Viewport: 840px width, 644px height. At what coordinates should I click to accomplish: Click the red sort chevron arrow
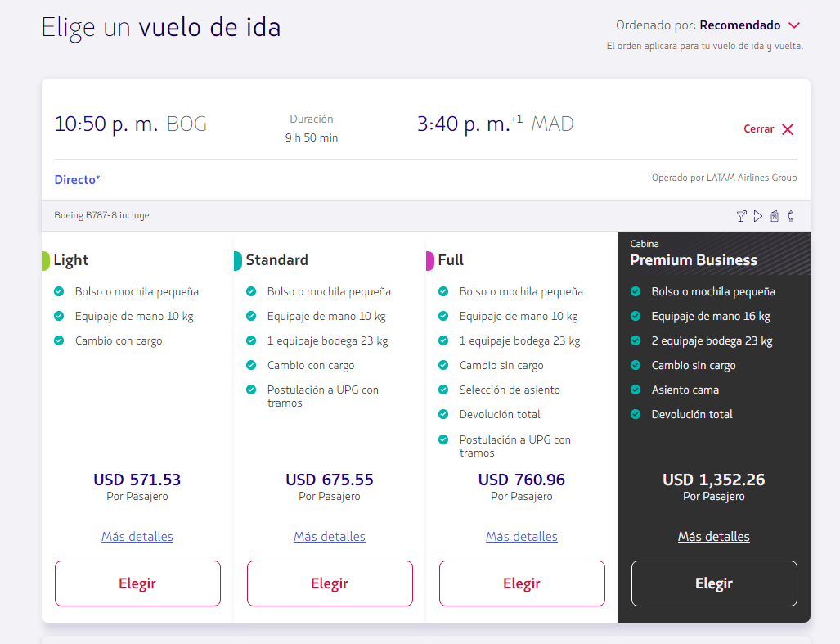794,25
